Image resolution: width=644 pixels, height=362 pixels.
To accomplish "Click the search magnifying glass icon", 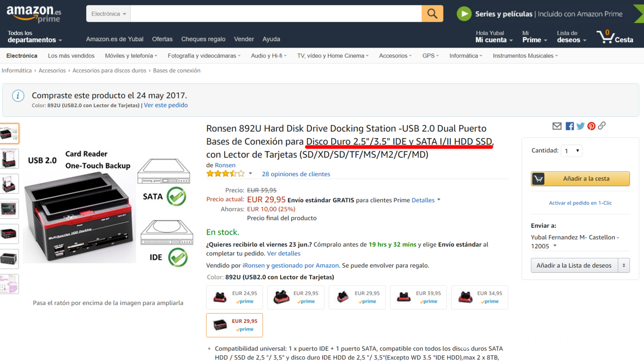I will [432, 14].
